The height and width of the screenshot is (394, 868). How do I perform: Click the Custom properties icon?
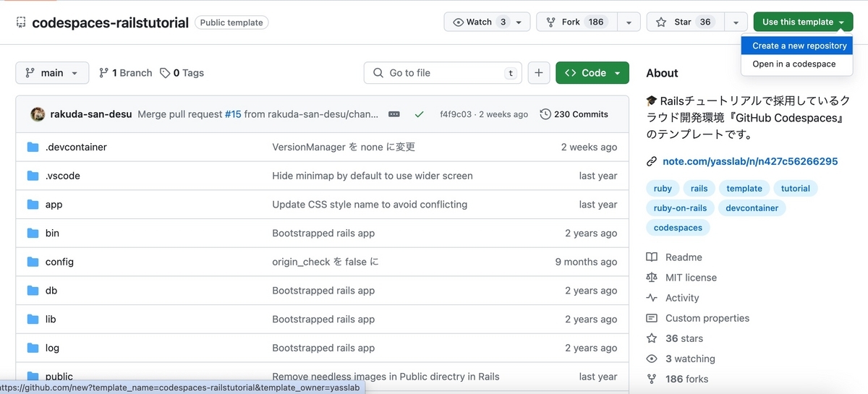(652, 318)
